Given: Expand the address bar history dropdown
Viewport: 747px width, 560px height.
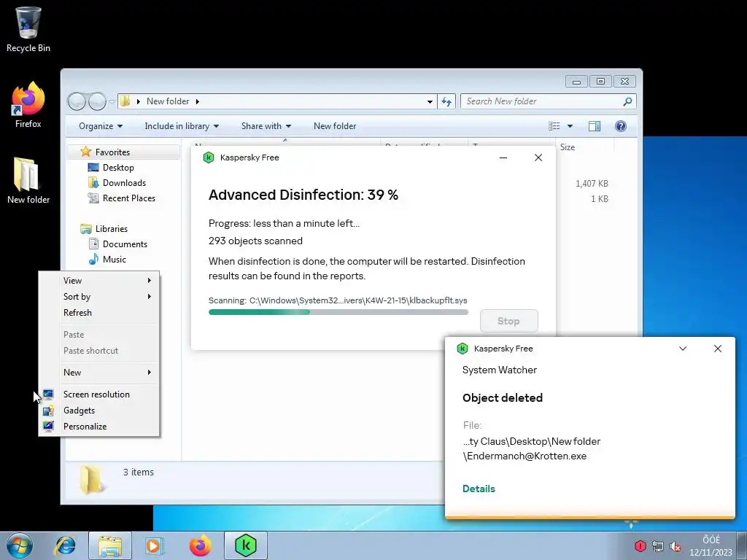Looking at the screenshot, I should (430, 101).
